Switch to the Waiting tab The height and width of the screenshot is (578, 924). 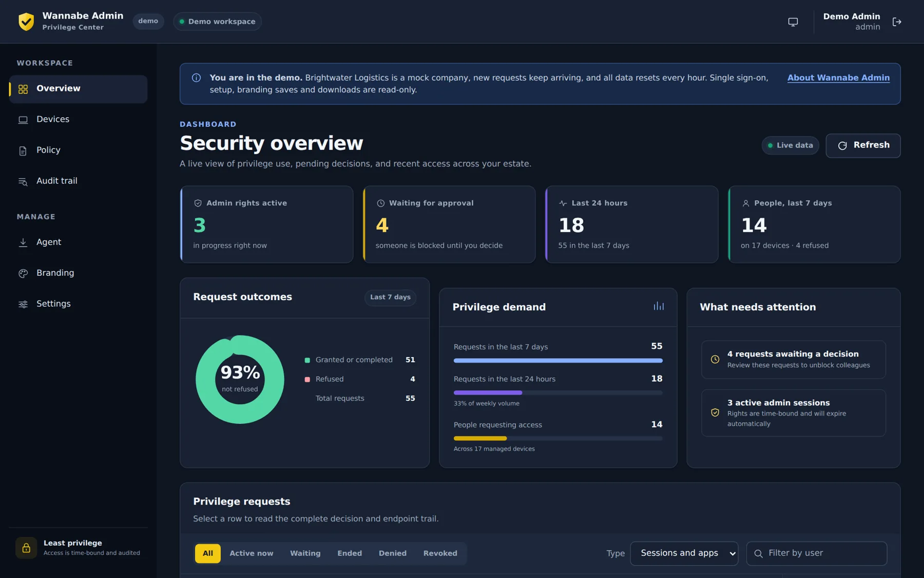[x=305, y=553]
